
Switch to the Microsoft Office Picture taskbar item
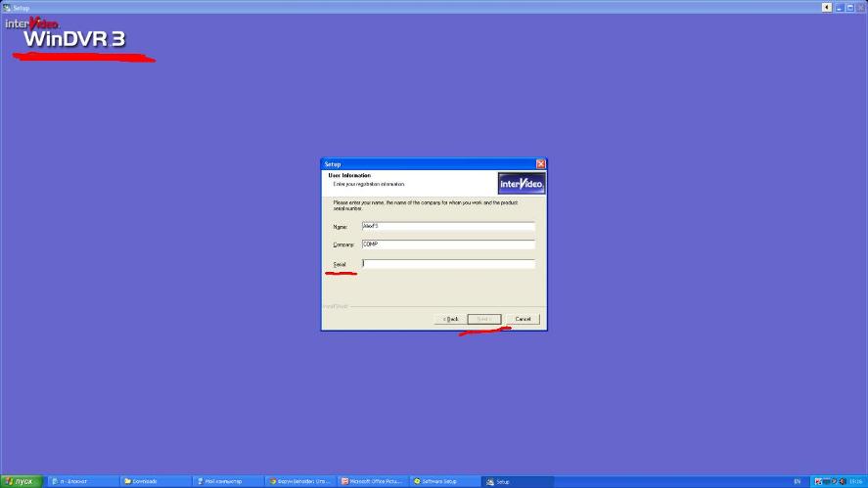372,481
